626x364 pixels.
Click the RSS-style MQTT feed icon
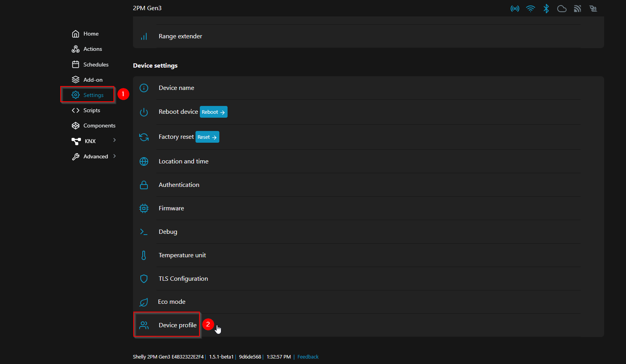click(x=578, y=9)
